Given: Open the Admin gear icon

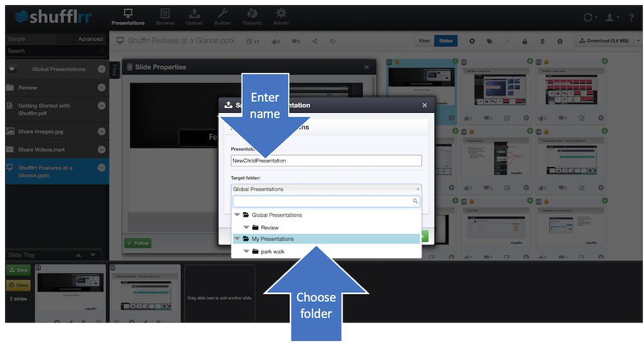Looking at the screenshot, I should click(281, 13).
